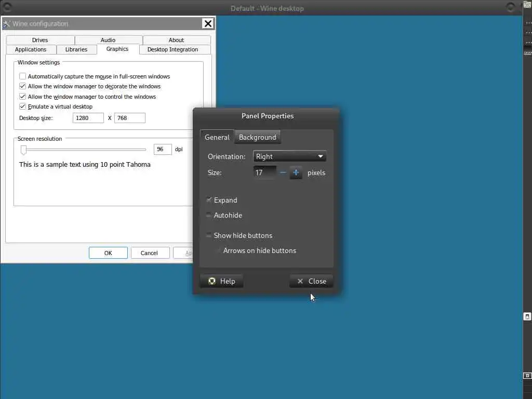The height and width of the screenshot is (399, 532).
Task: Click the desktop width field showing 1280
Action: click(x=88, y=118)
